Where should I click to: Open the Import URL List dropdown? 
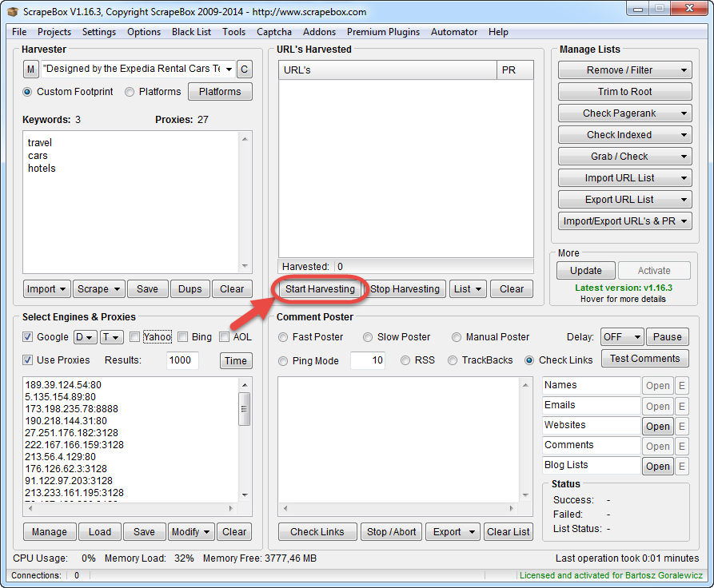[624, 178]
